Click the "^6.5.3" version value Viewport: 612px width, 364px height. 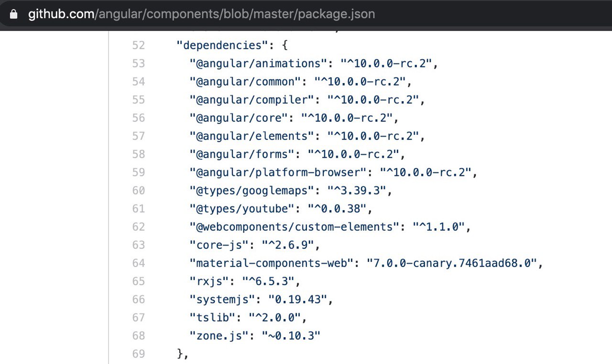pyautogui.click(x=268, y=281)
